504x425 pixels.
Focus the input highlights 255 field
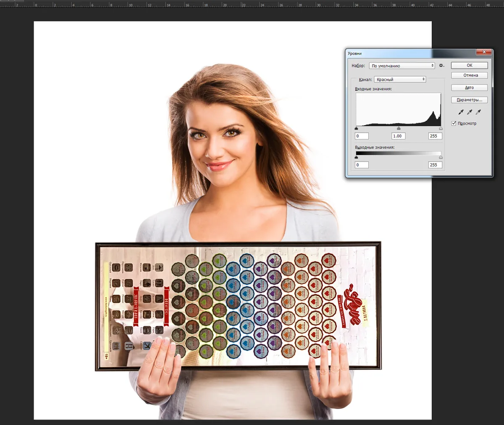[x=435, y=136]
